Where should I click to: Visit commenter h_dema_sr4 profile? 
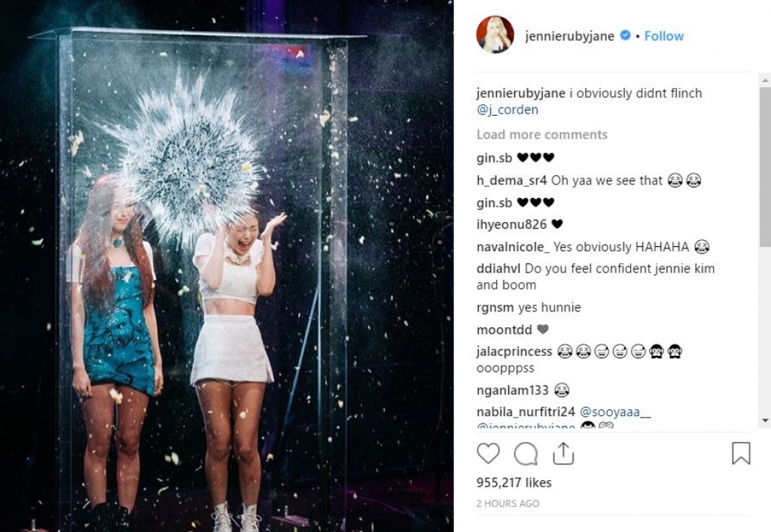point(511,181)
